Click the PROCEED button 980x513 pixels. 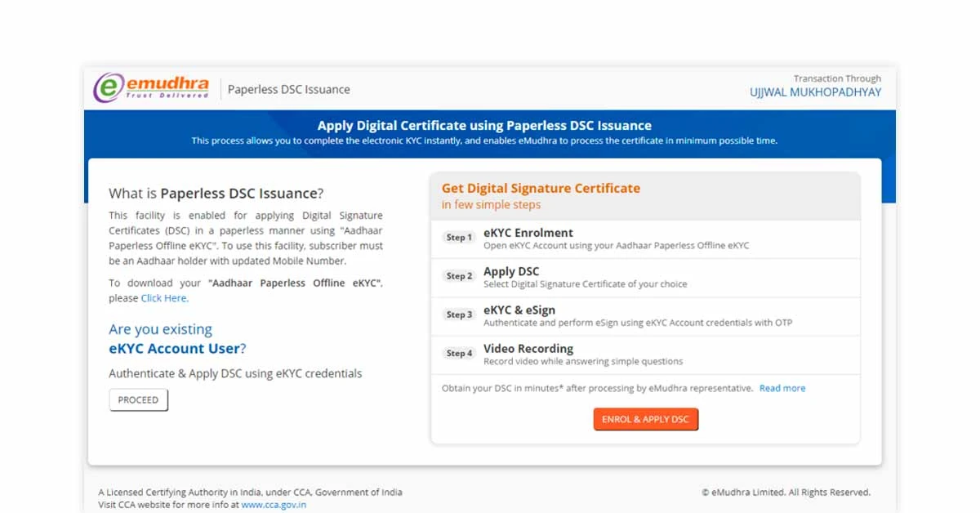138,399
